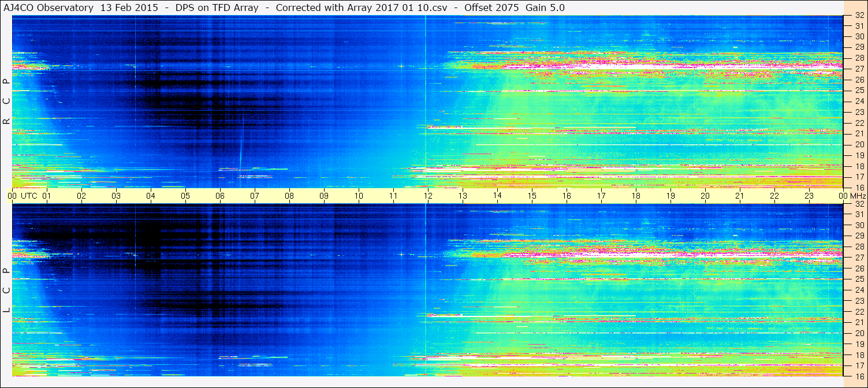Select the 20 hour label on time axis
Screen dimensions: 868x388
(705, 196)
